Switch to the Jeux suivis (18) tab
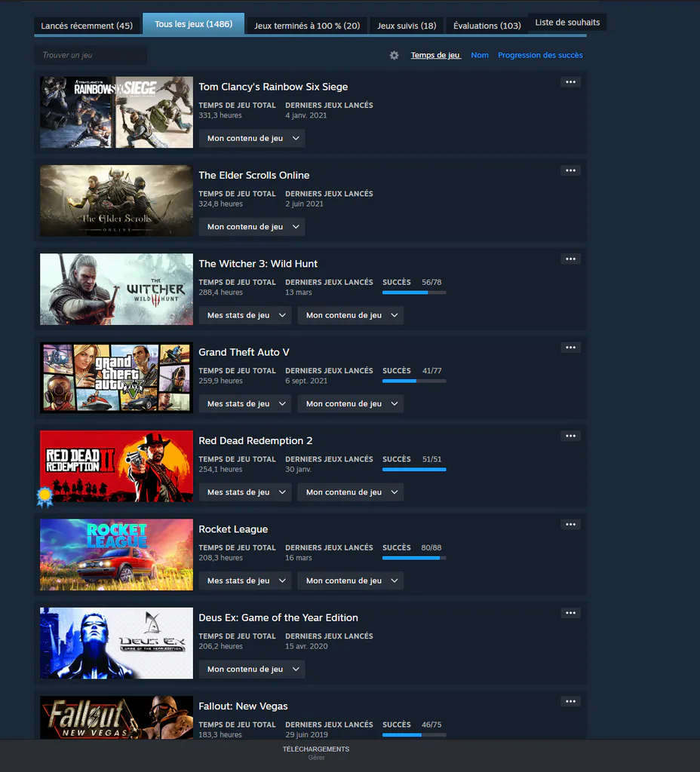 407,26
